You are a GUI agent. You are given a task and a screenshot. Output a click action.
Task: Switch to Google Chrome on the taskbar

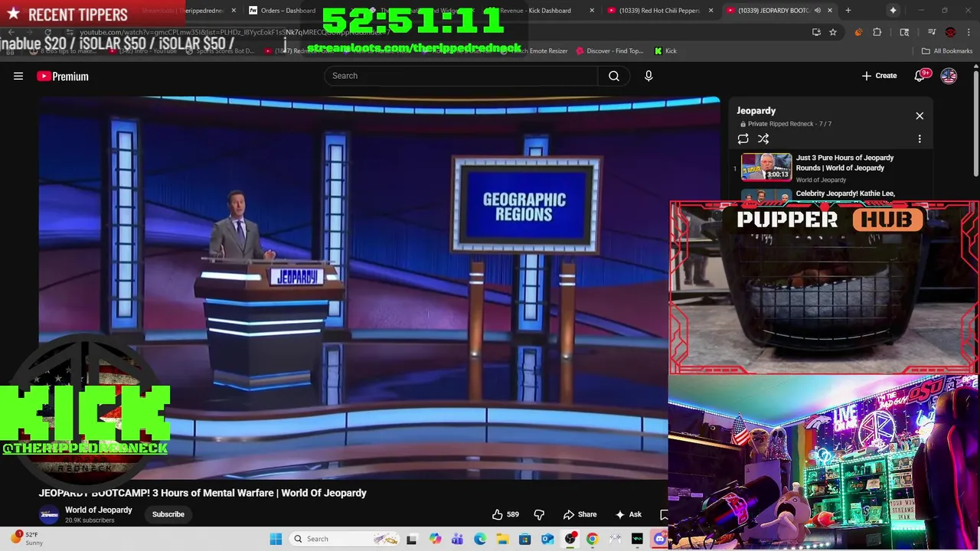pos(592,539)
